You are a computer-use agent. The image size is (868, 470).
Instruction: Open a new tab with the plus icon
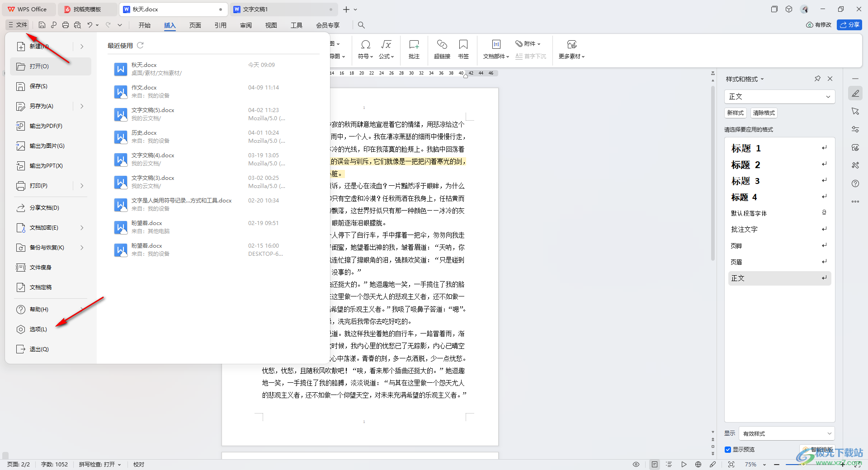pyautogui.click(x=346, y=9)
